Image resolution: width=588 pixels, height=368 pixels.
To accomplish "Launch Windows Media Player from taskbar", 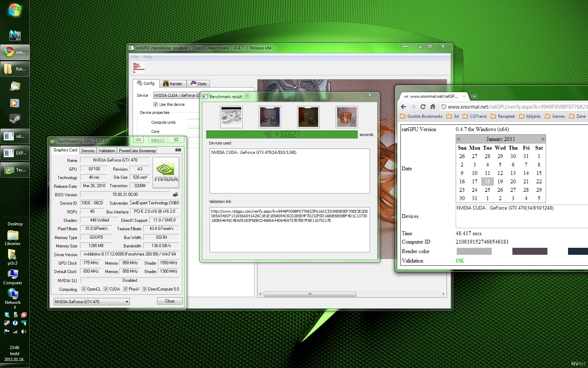I will point(15,103).
